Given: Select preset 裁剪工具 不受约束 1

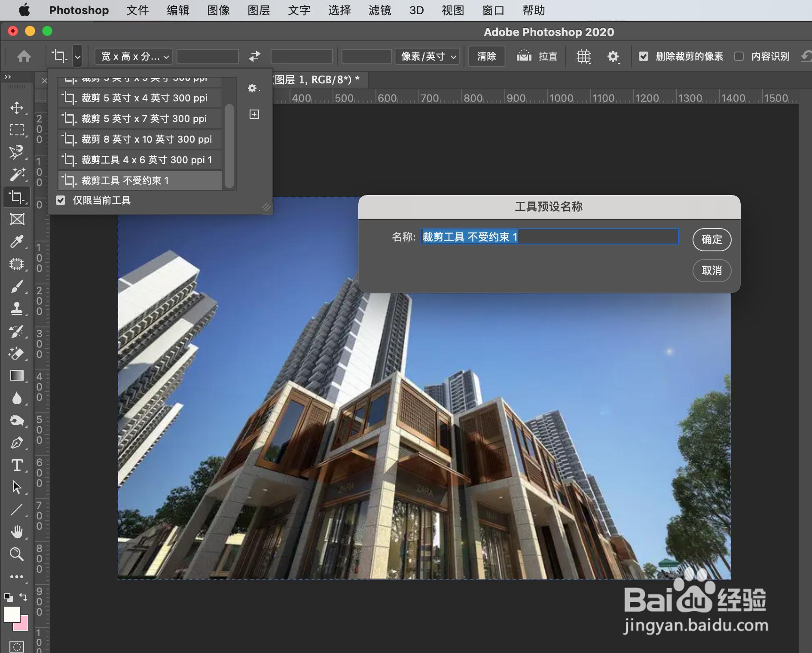Looking at the screenshot, I should coord(140,180).
